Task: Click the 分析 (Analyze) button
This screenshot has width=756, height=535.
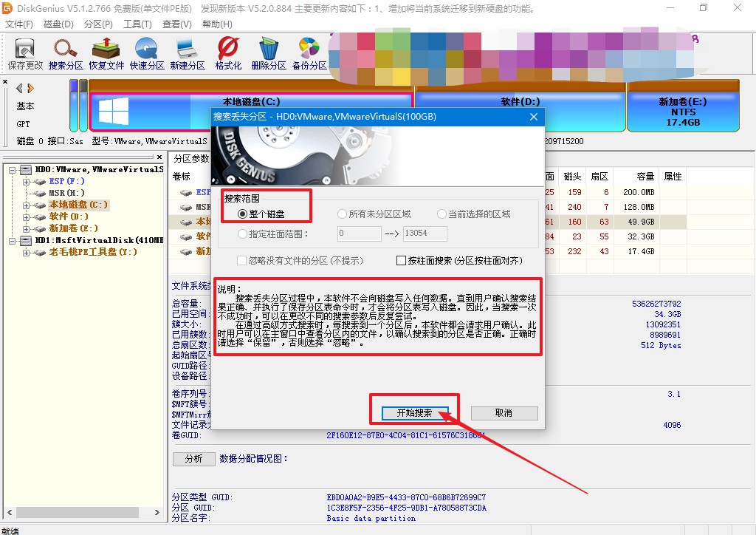Action: pos(194,459)
